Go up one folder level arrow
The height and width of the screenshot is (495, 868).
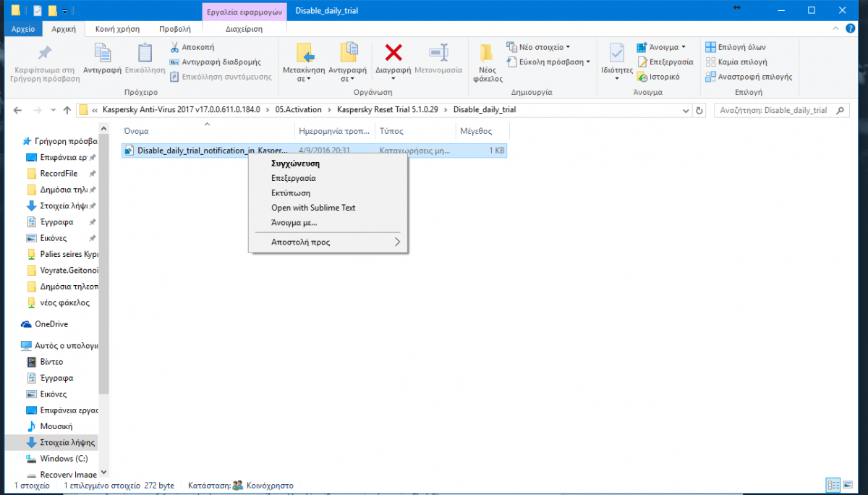tap(67, 111)
